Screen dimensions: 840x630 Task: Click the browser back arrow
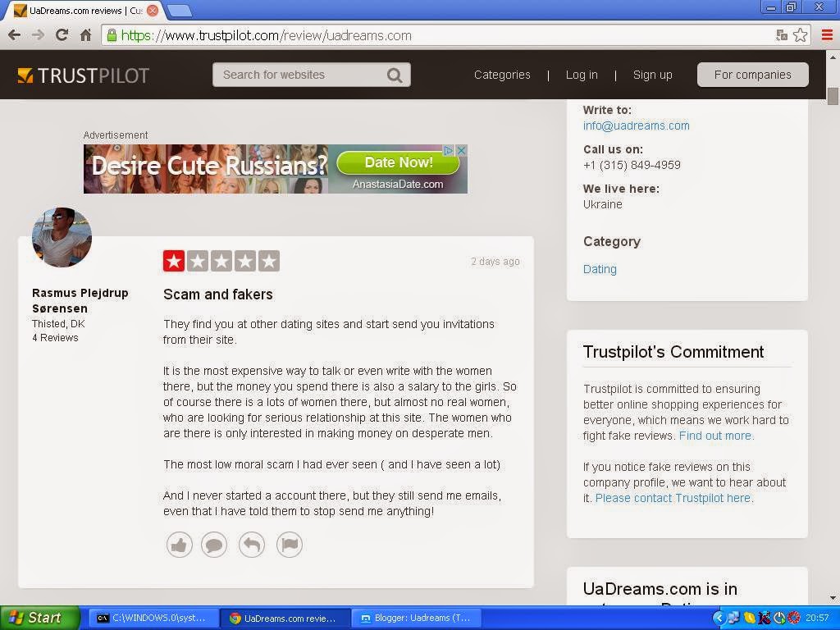coord(15,35)
